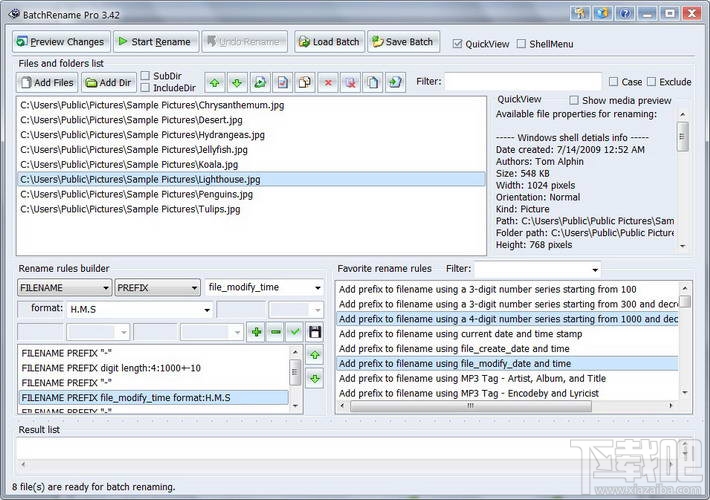Screen dimensions: 710x500
Task: Enable the Case filter checkbox
Action: click(613, 82)
